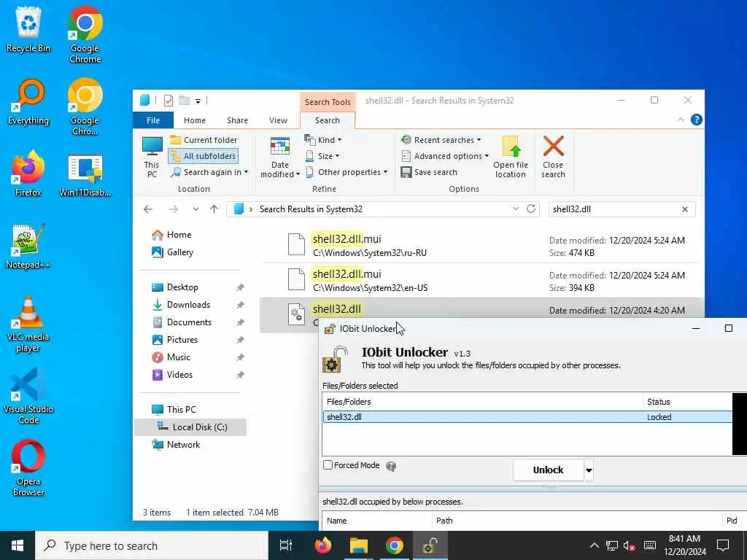Click Save search in ribbon

429,172
